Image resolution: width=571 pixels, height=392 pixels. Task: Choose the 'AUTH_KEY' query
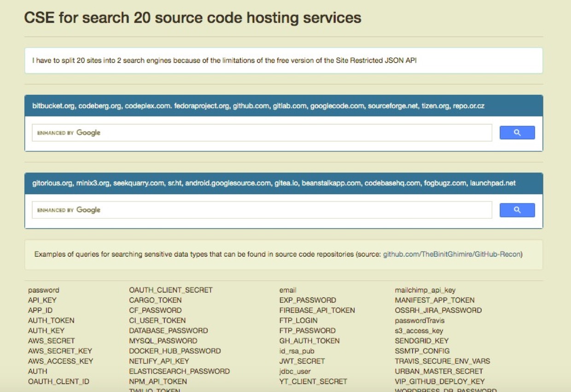point(46,330)
